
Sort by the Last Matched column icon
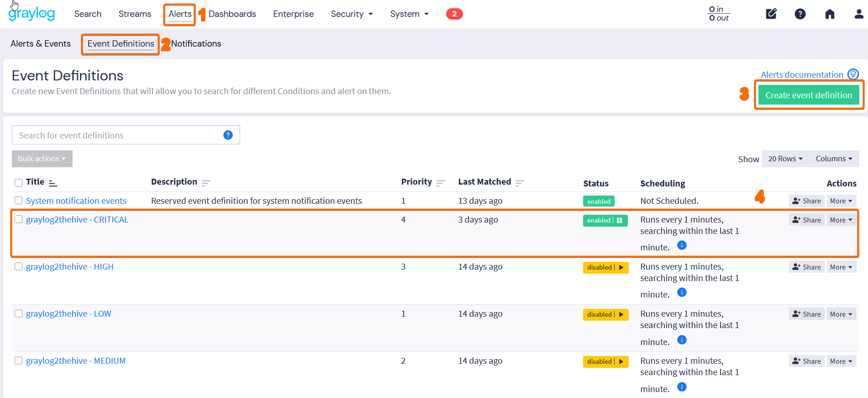tap(520, 183)
